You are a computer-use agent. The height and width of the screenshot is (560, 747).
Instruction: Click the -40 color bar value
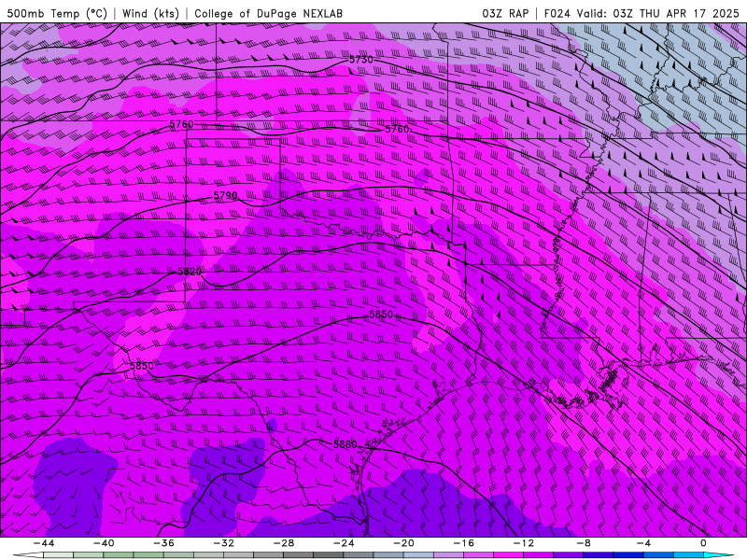click(104, 543)
